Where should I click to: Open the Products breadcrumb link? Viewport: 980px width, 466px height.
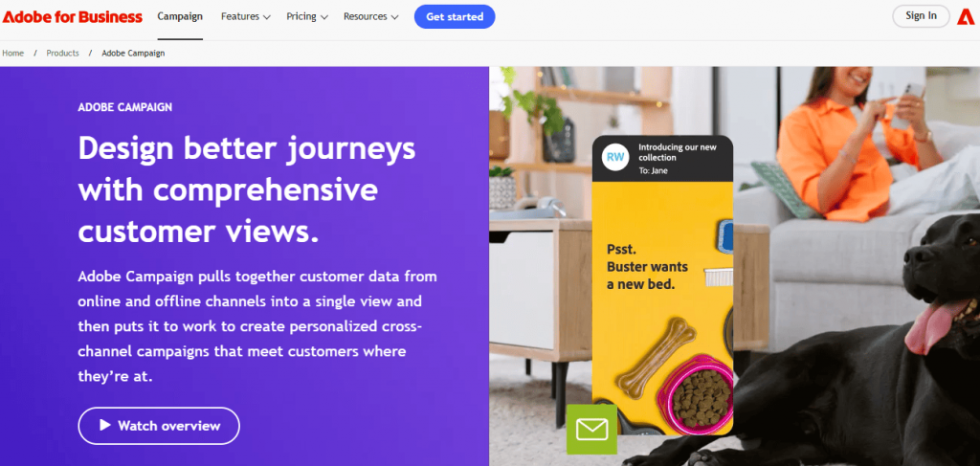(62, 53)
